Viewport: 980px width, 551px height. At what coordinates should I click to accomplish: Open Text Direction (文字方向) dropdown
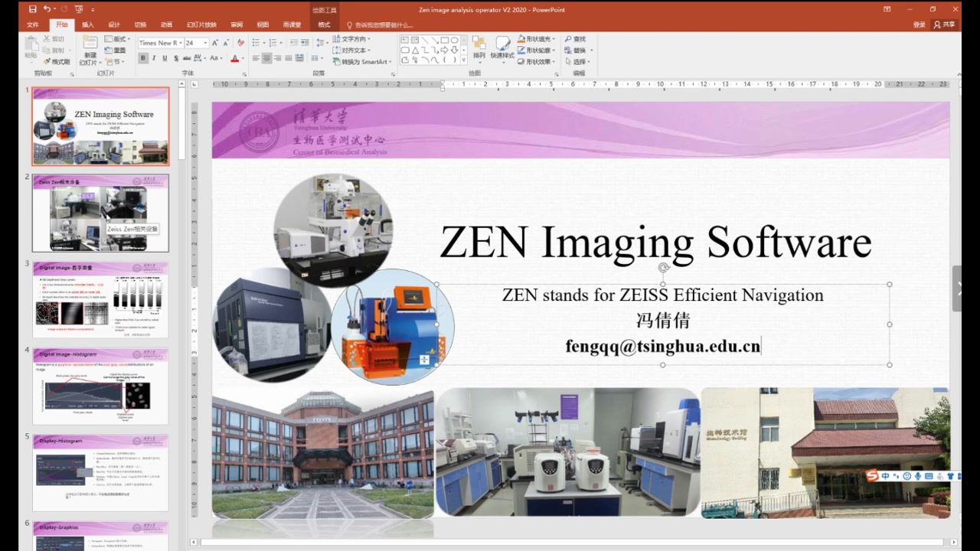coord(353,39)
